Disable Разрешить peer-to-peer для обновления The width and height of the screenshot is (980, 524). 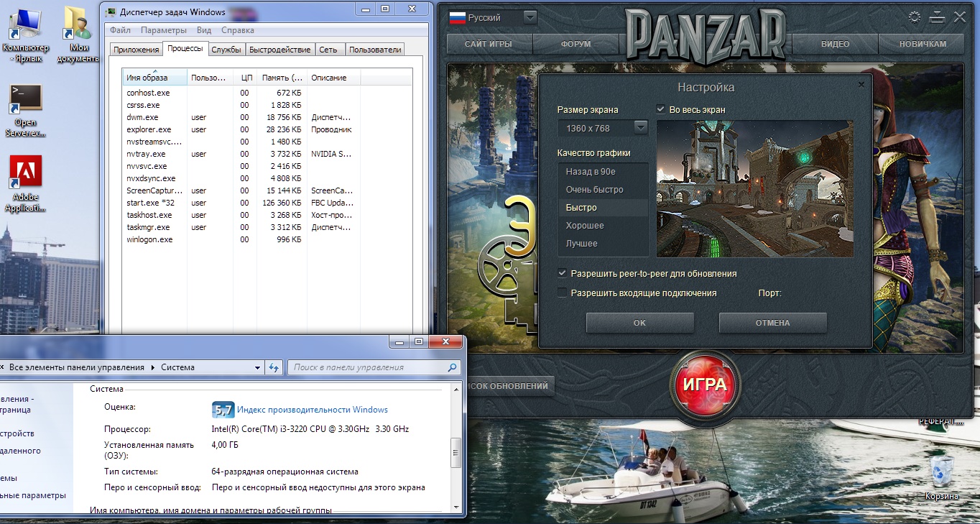click(563, 274)
